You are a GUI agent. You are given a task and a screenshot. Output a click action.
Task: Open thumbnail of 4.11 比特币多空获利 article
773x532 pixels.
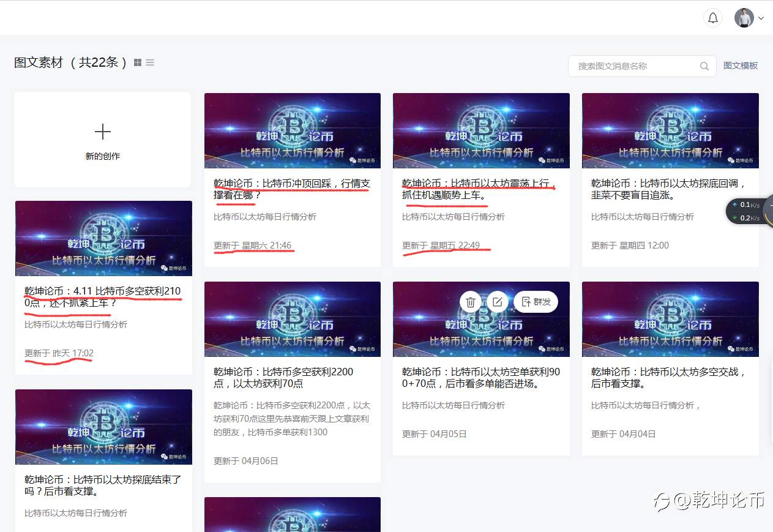(x=103, y=238)
